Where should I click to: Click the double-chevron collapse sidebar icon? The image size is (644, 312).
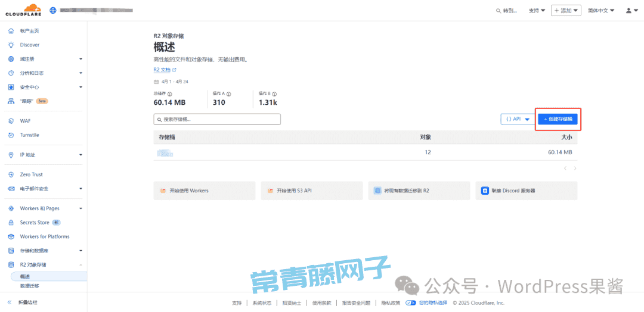pyautogui.click(x=9, y=302)
